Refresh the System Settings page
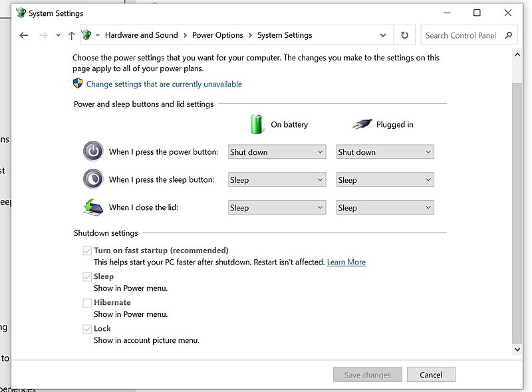The height and width of the screenshot is (392, 532). 404,35
